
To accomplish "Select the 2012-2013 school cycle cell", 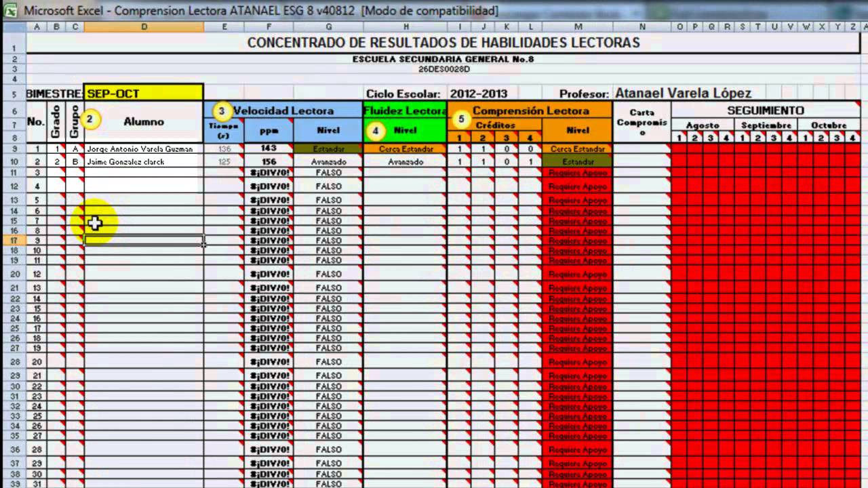I will point(479,94).
